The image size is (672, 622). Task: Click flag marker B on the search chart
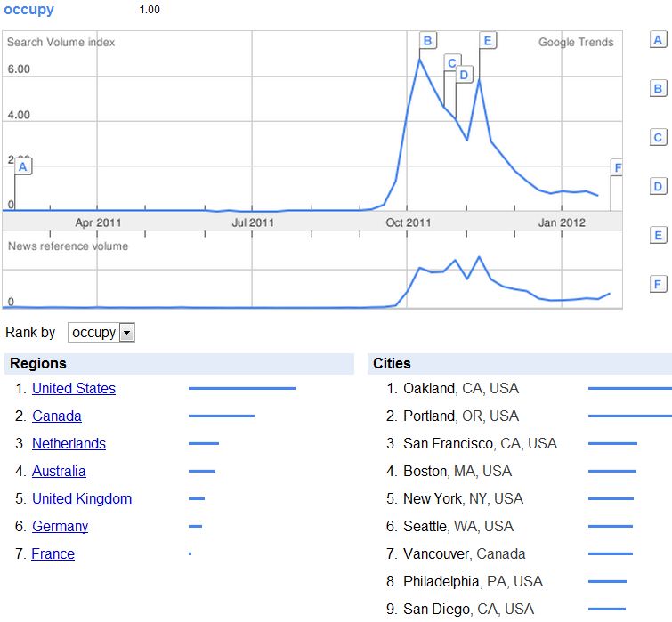[x=427, y=41]
